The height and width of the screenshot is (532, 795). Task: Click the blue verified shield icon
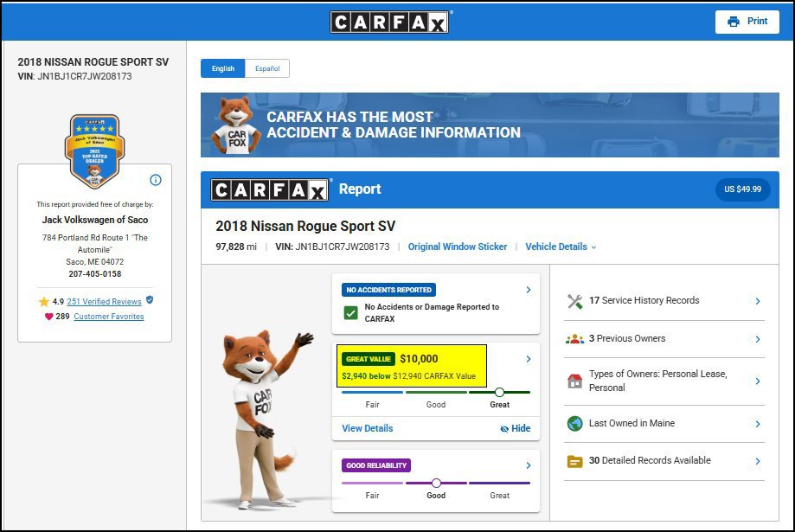pos(150,299)
